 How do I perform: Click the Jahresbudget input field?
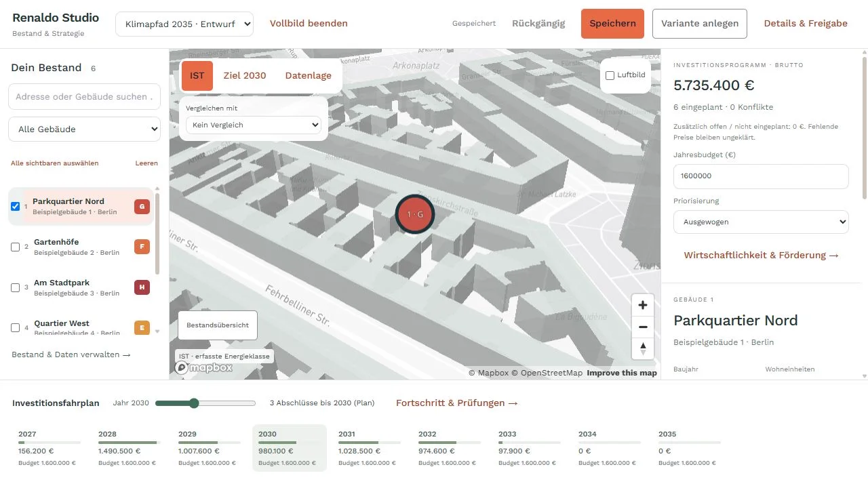pyautogui.click(x=761, y=176)
